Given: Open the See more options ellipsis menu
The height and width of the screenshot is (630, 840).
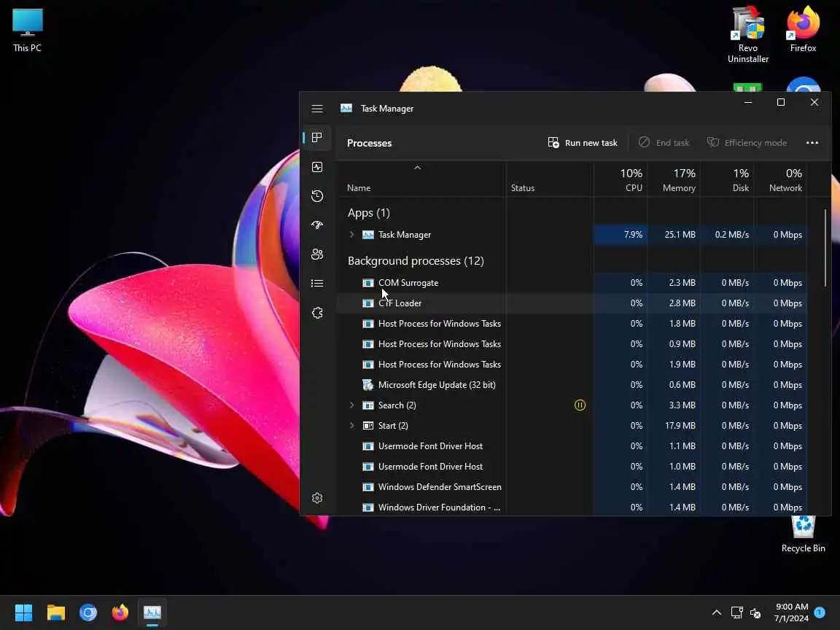Looking at the screenshot, I should pyautogui.click(x=812, y=143).
